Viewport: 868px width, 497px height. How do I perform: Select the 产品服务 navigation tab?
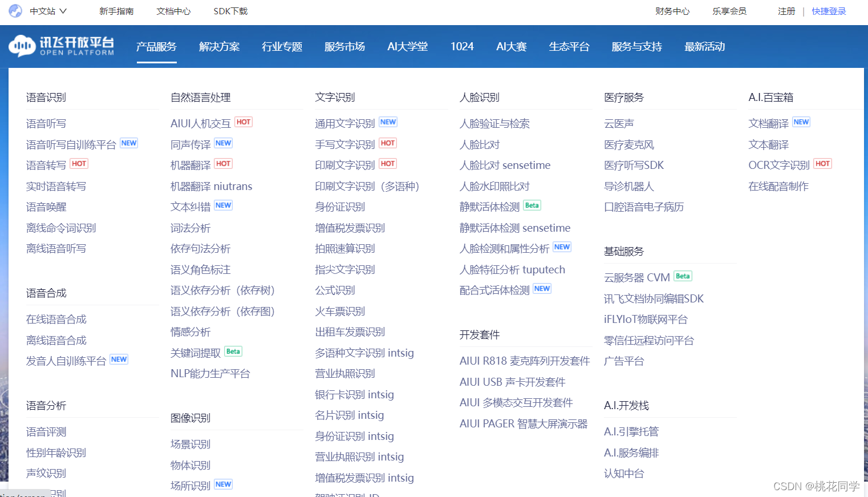click(x=156, y=47)
